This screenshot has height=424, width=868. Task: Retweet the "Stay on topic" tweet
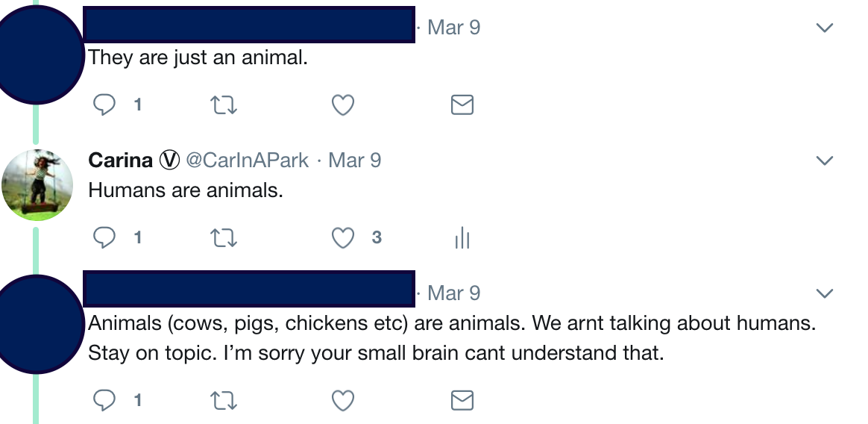coord(224,401)
